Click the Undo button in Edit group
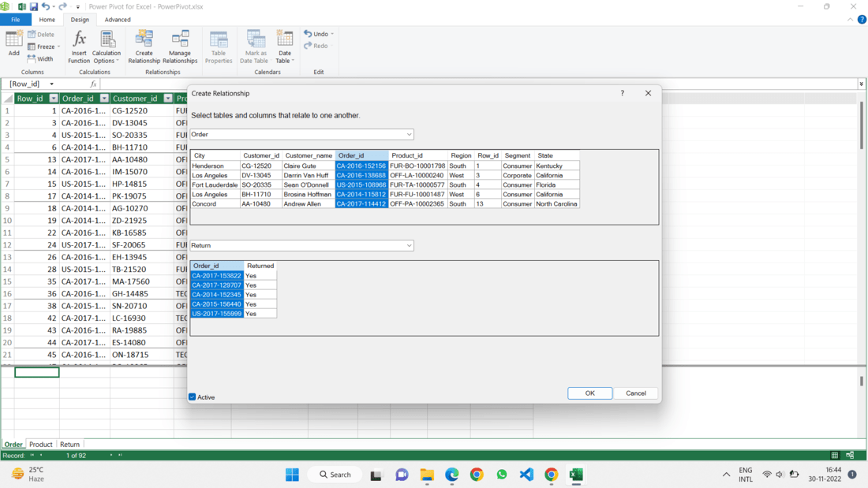Image resolution: width=868 pixels, height=488 pixels. coord(316,34)
